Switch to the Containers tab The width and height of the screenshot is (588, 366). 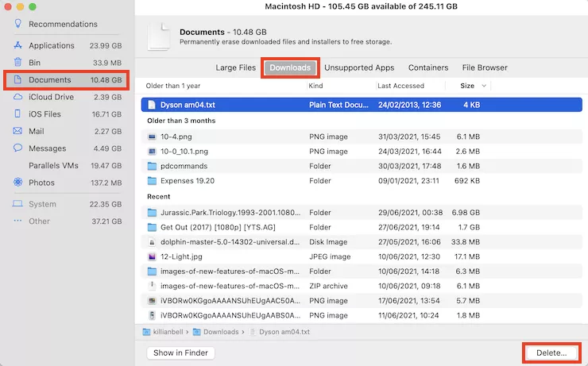[x=428, y=67]
